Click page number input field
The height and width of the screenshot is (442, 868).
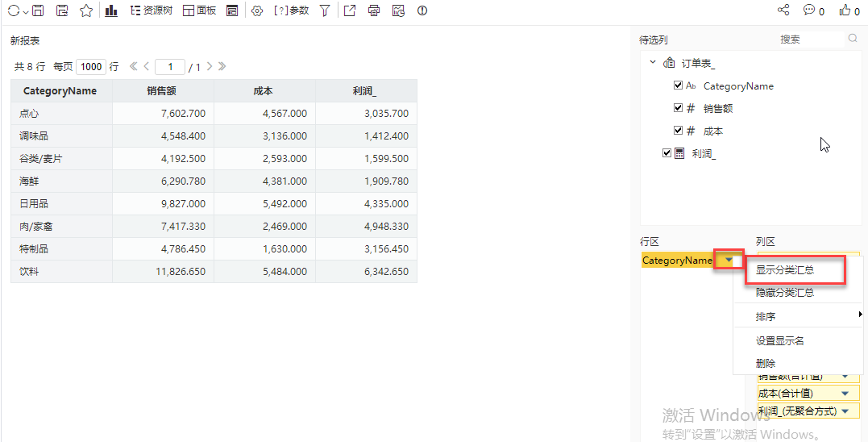pos(170,66)
